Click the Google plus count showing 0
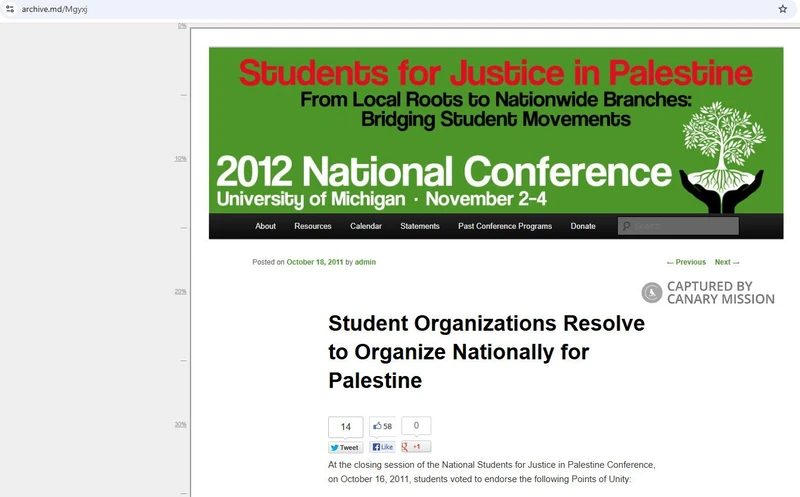 tap(416, 426)
